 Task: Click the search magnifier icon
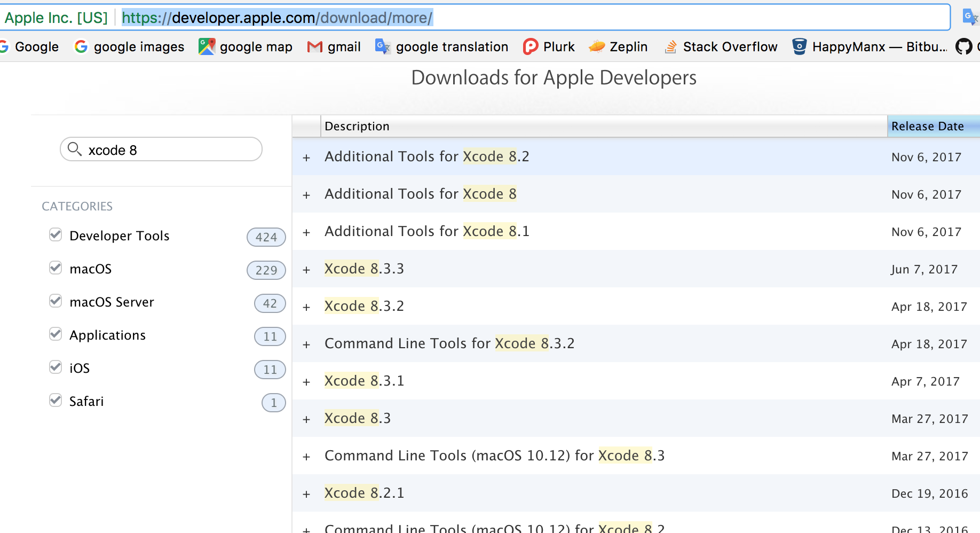point(75,149)
